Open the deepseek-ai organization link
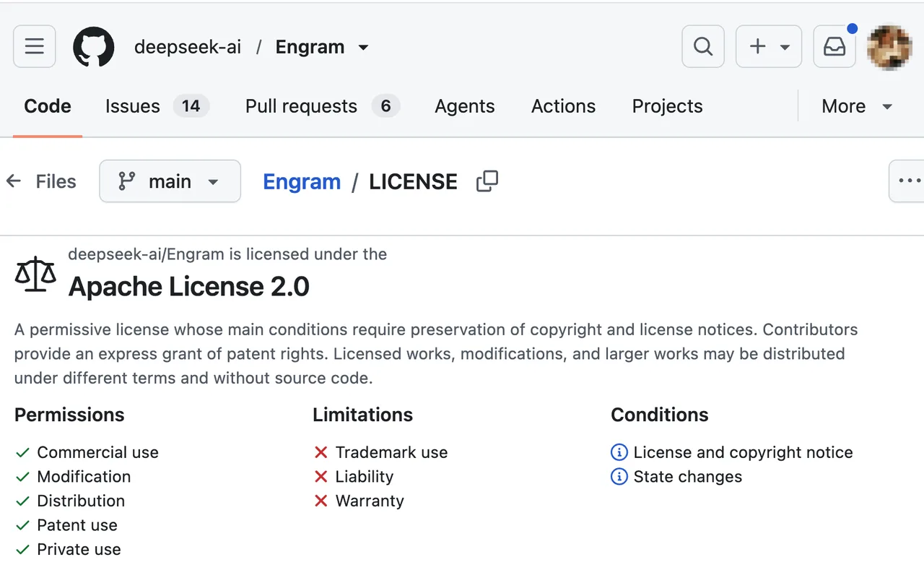Viewport: 924px width, 570px height. pyautogui.click(x=188, y=48)
